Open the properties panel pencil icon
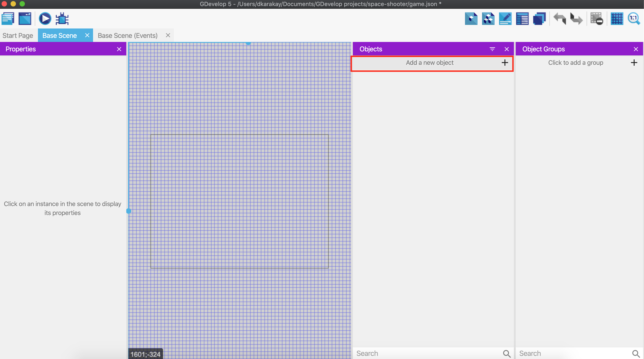Screen dimensions: 644x359 tap(505, 19)
